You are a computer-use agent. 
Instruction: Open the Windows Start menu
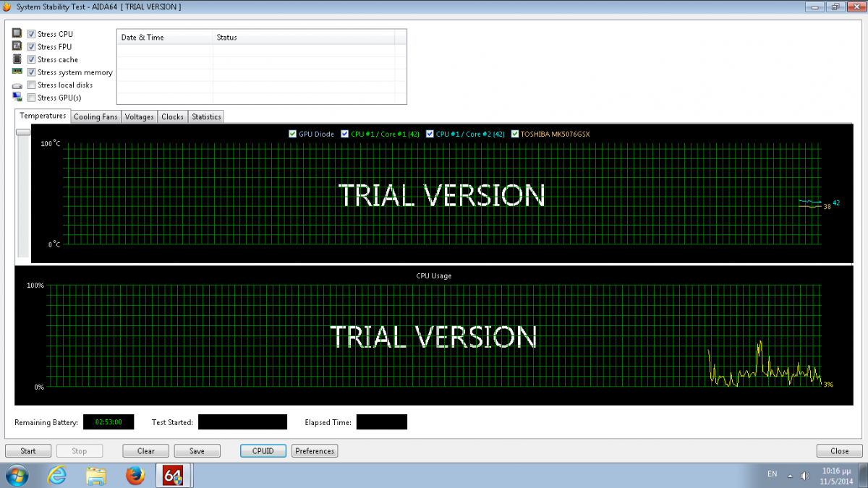(17, 476)
